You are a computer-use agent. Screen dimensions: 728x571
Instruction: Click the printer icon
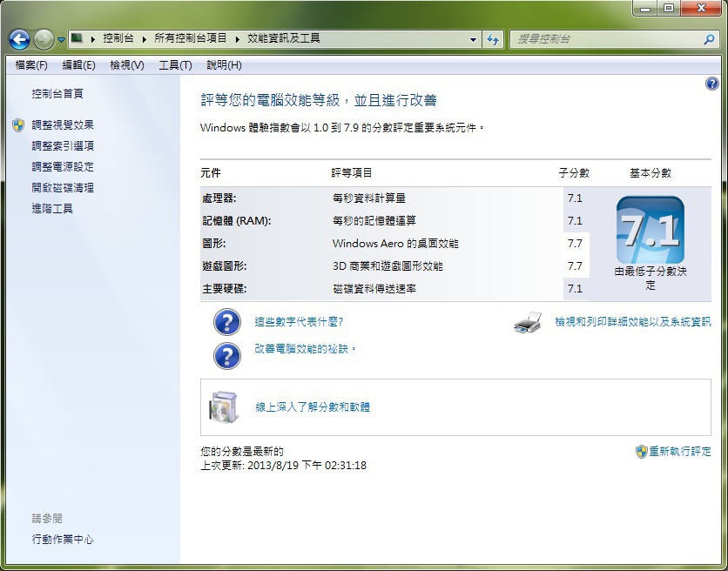click(528, 322)
